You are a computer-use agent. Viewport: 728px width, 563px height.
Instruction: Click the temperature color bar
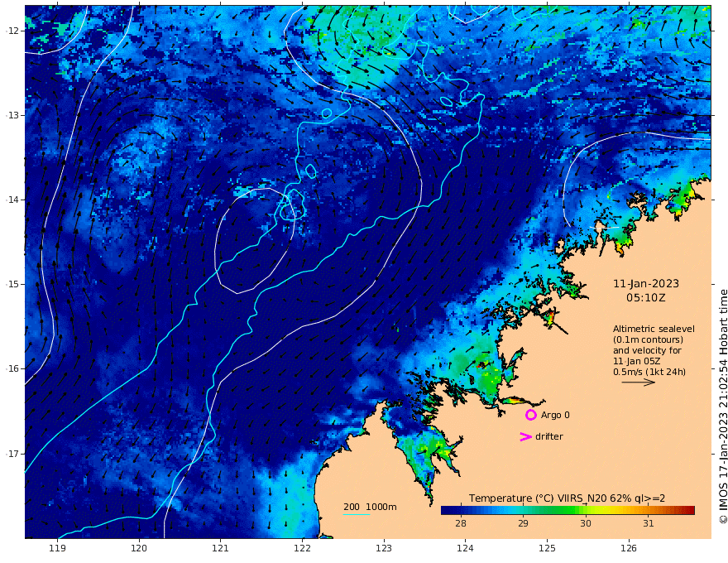pos(568,510)
